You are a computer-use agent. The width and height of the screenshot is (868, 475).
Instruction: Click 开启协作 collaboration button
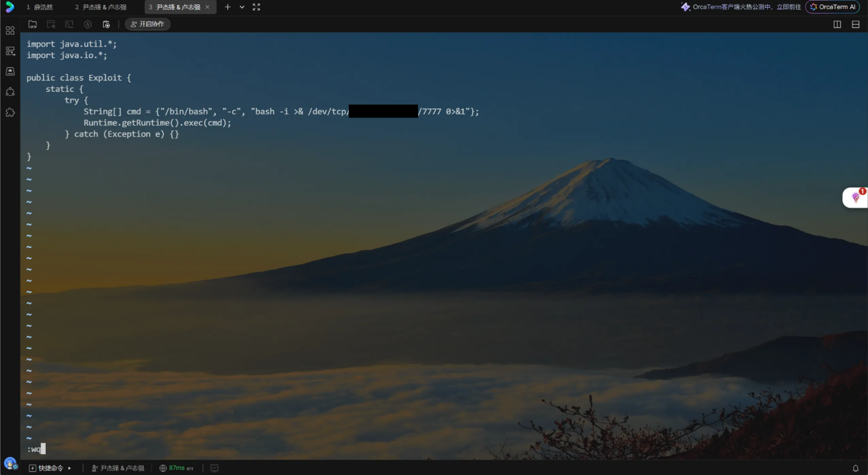147,24
